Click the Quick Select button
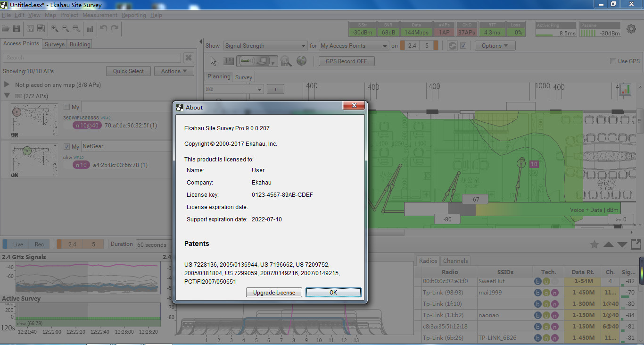This screenshot has width=644, height=345. click(x=128, y=71)
